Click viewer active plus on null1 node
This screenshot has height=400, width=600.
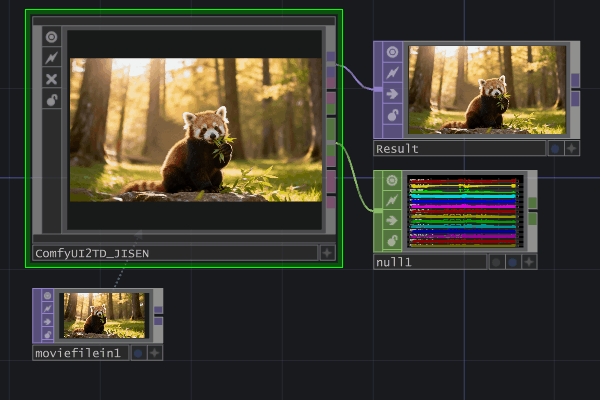[529, 262]
